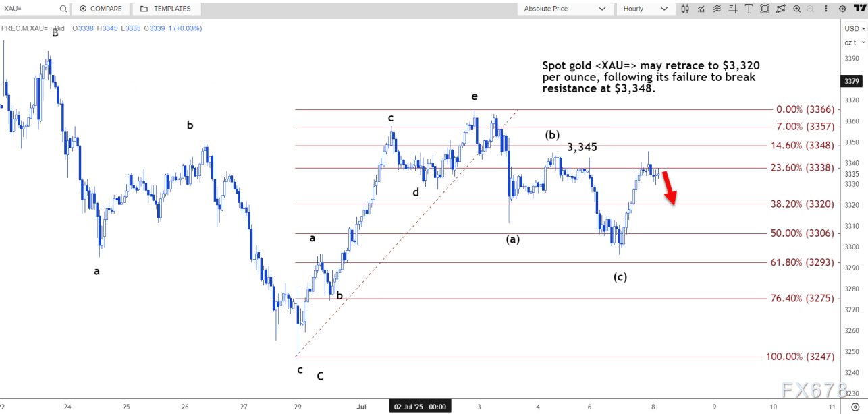Click the 7.00% (3357) Fibonacci level label
This screenshot has width=868, height=414.
(x=807, y=127)
